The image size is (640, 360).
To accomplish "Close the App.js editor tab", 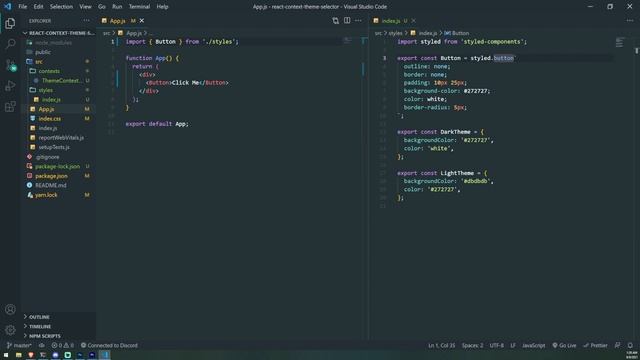I will tap(142, 20).
